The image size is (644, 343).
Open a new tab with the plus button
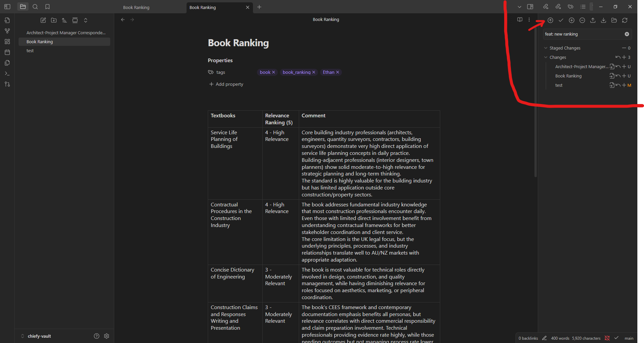click(259, 7)
